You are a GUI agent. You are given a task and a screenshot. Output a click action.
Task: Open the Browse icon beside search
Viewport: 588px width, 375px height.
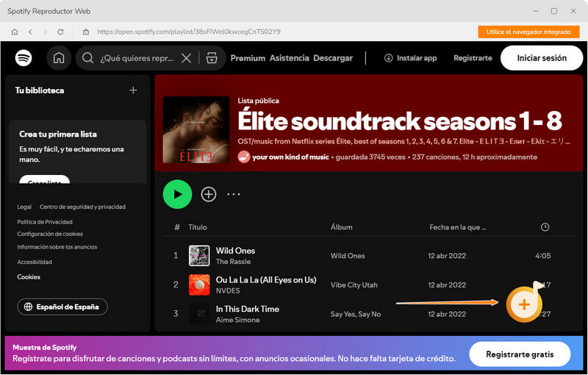click(212, 58)
